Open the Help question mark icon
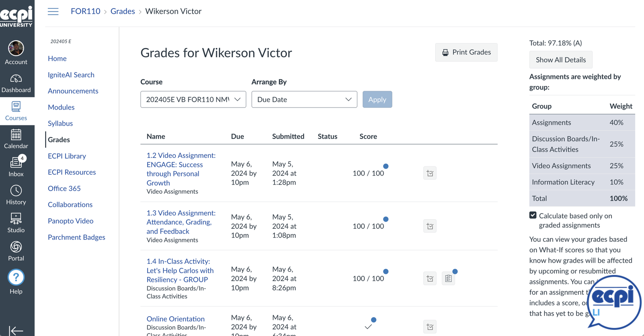Screen dimensions: 644x336 [x=16, y=282]
